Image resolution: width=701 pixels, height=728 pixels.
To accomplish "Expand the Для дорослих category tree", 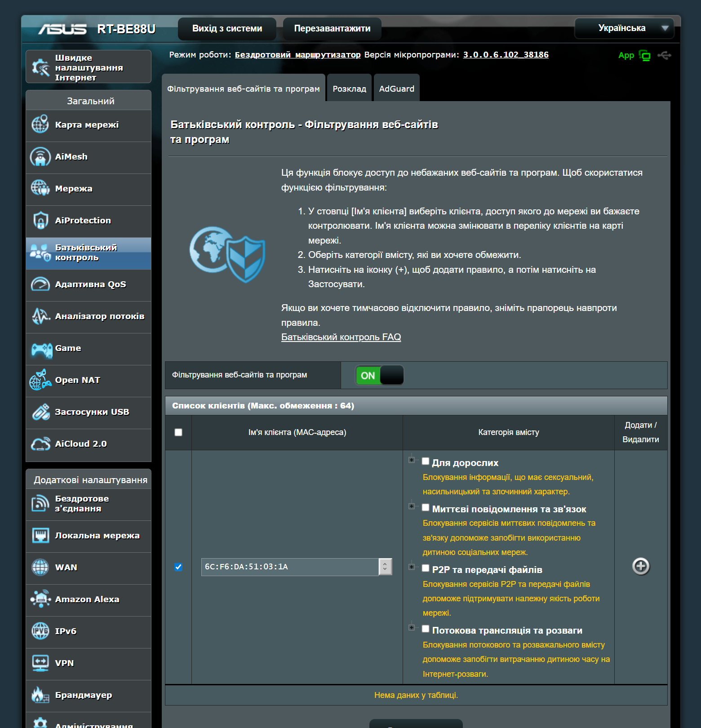I will [411, 460].
